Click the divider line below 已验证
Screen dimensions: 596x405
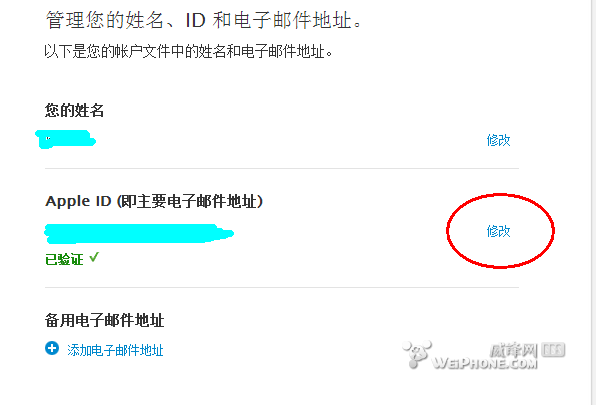(282, 288)
